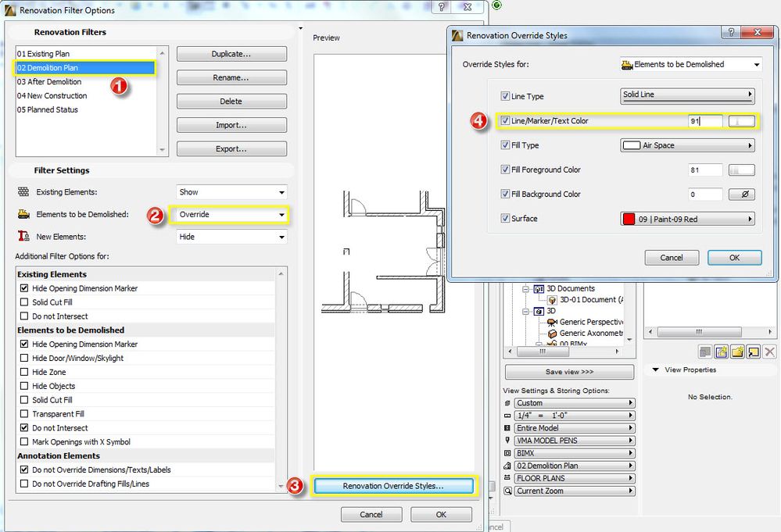Collapse the 3D Documents tree node
781x532 pixels.
[x=525, y=288]
